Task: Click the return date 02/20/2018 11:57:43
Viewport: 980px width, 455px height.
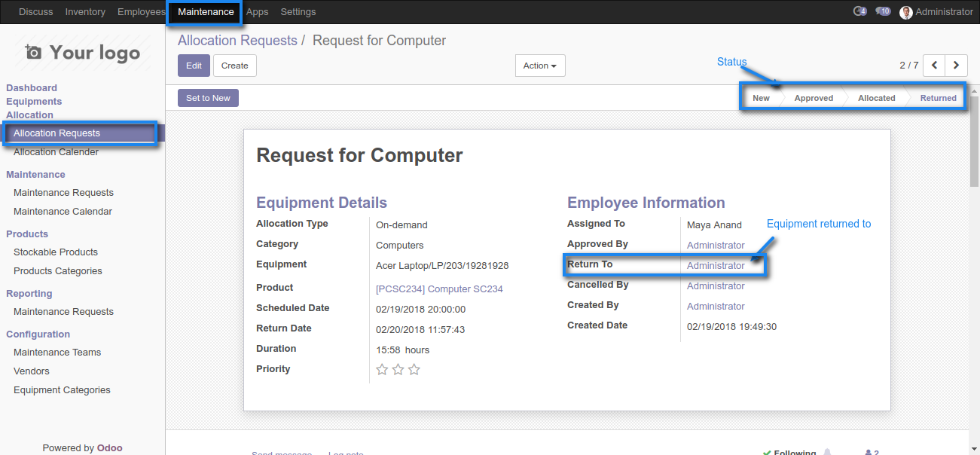Action: click(420, 330)
